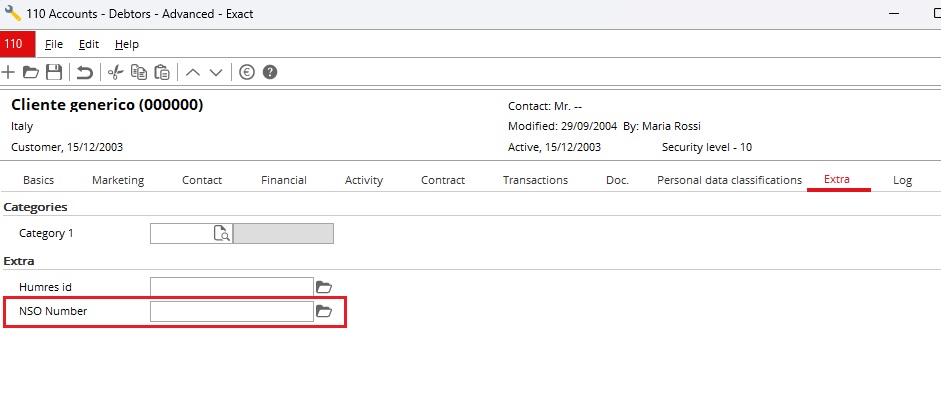Click the Copy icon in the toolbar
This screenshot has width=941, height=393.
pyautogui.click(x=139, y=73)
